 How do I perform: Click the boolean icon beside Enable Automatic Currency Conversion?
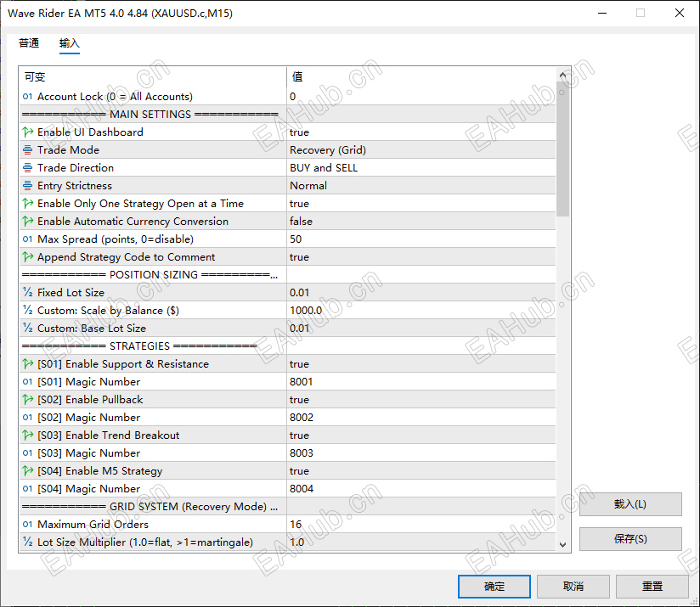(28, 222)
